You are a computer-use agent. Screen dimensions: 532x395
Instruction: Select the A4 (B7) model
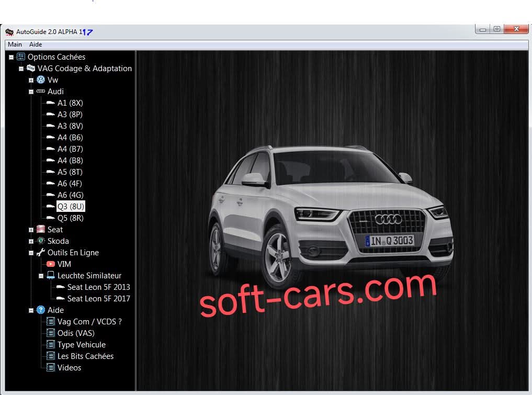pyautogui.click(x=70, y=149)
